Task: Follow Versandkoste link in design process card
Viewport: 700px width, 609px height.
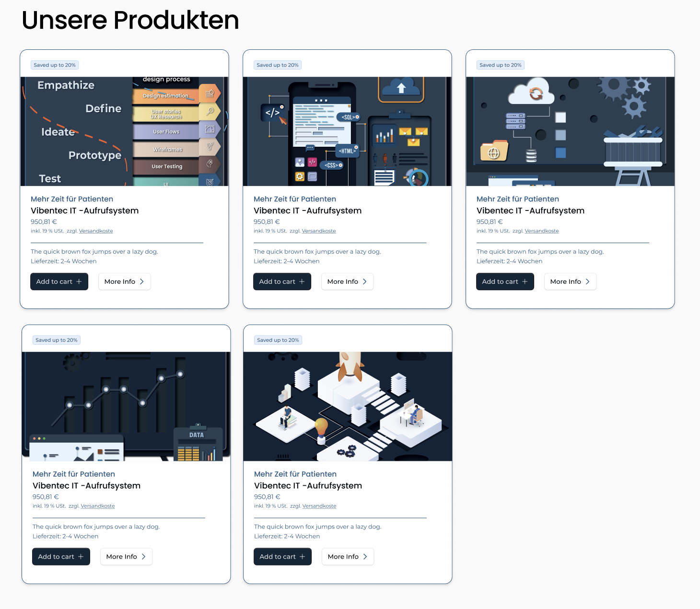Action: coord(96,231)
